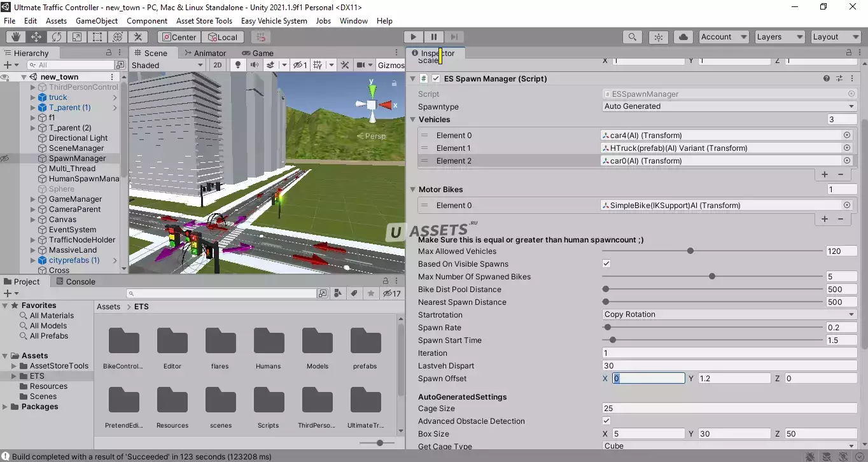Open the Asset Store Tools menu

point(204,20)
